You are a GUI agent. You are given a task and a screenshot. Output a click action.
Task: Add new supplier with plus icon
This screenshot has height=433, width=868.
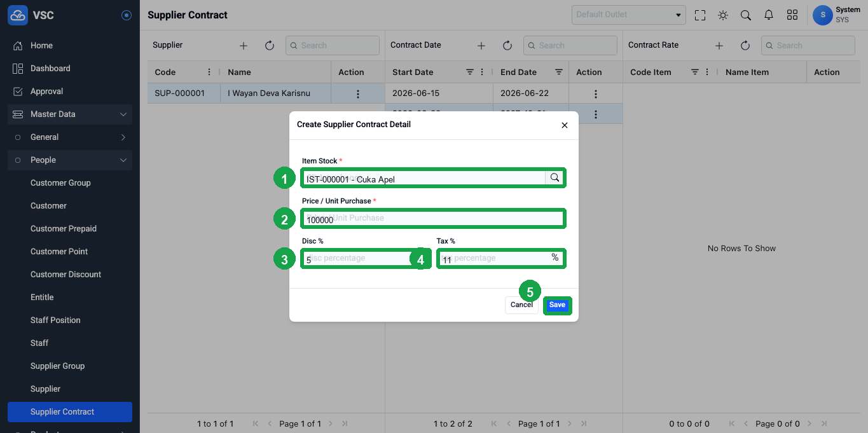[x=244, y=46]
